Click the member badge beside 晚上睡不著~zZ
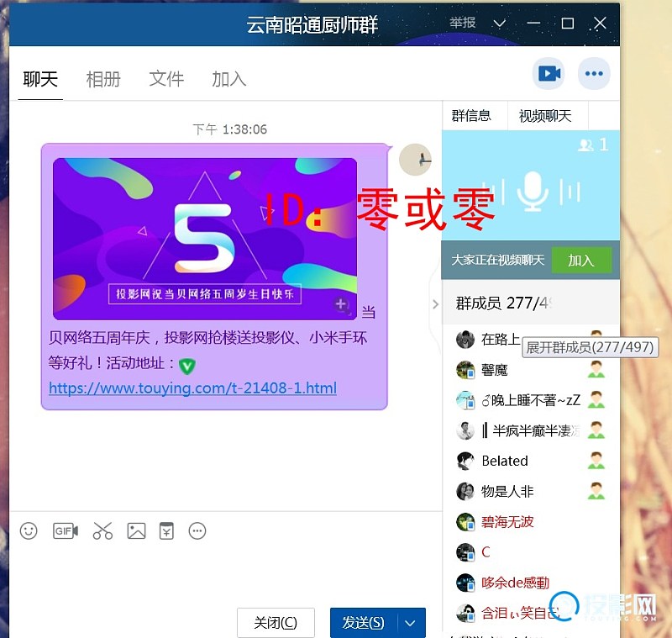The height and width of the screenshot is (638, 672). [x=596, y=399]
